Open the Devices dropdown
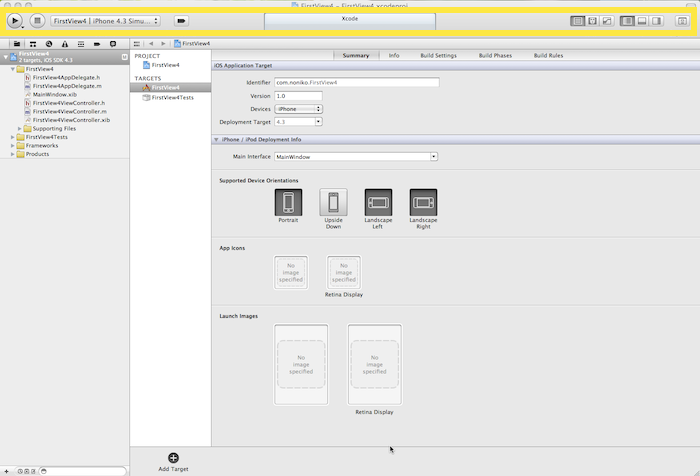The height and width of the screenshot is (476, 700). click(298, 109)
